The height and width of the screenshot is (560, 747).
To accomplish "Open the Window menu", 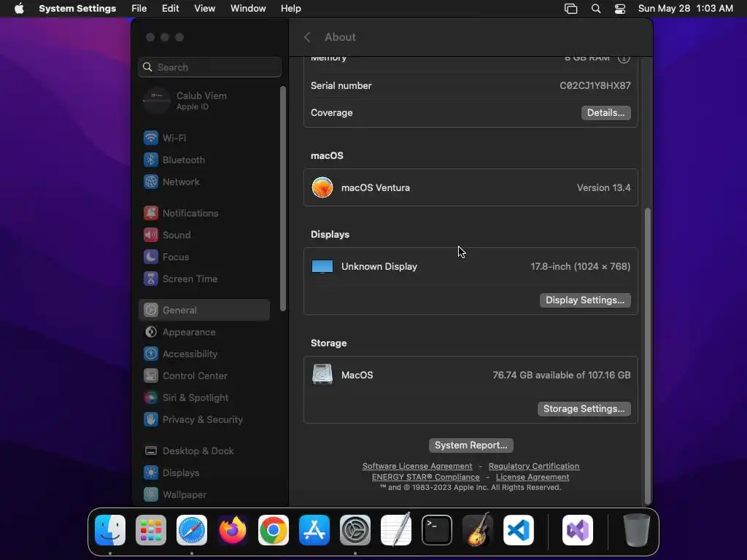I will (248, 9).
